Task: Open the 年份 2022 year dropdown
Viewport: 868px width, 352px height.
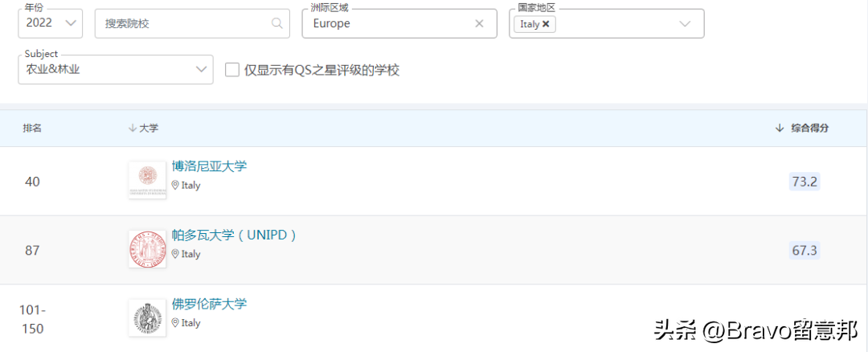Action: (51, 23)
